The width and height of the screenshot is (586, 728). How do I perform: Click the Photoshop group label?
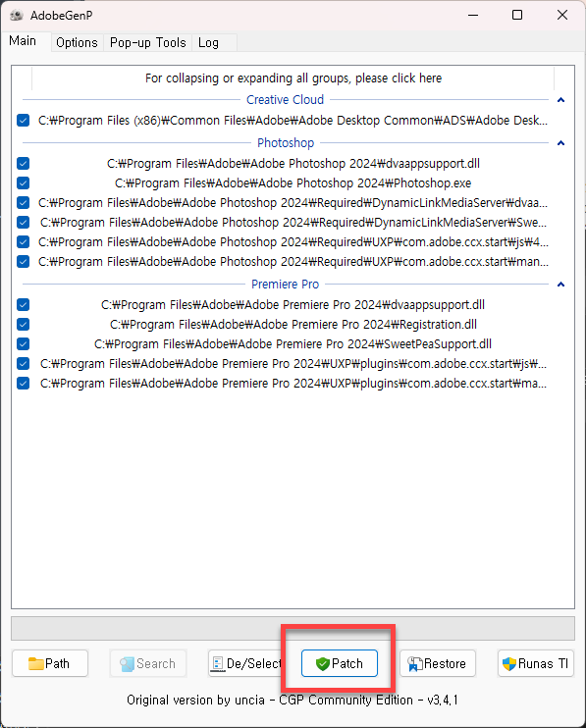pyautogui.click(x=286, y=143)
